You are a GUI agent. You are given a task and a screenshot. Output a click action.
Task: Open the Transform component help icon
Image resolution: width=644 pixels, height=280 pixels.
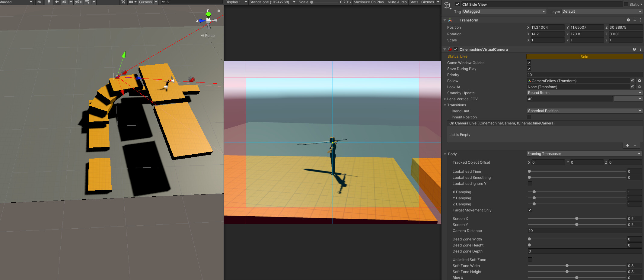[x=628, y=20]
